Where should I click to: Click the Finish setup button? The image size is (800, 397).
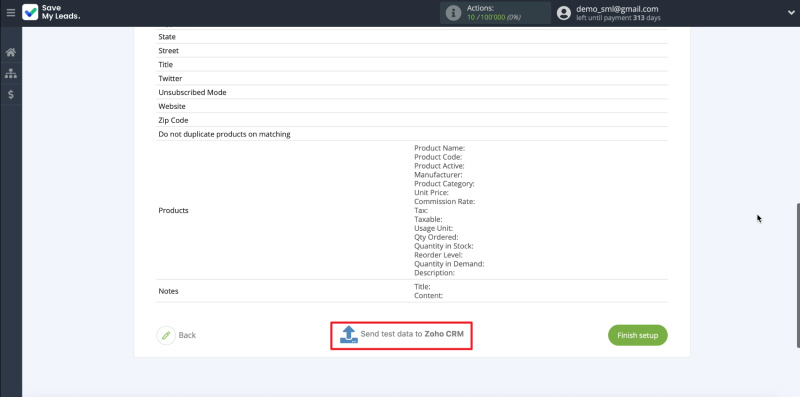coord(638,335)
